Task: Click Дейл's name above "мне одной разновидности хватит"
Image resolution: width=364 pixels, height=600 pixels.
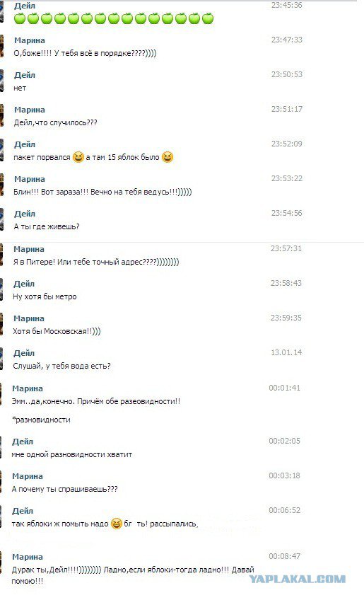Action: pos(23,442)
